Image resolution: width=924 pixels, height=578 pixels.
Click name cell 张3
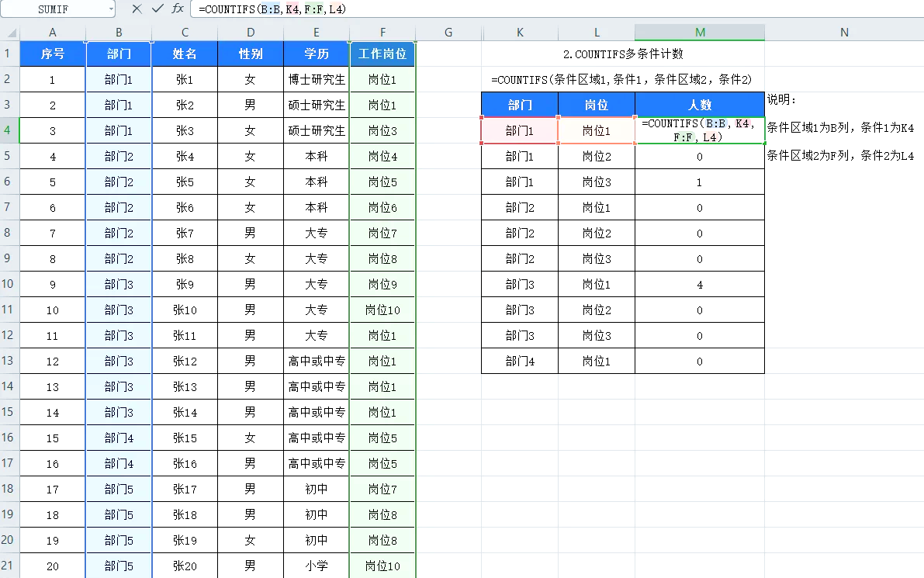185,131
